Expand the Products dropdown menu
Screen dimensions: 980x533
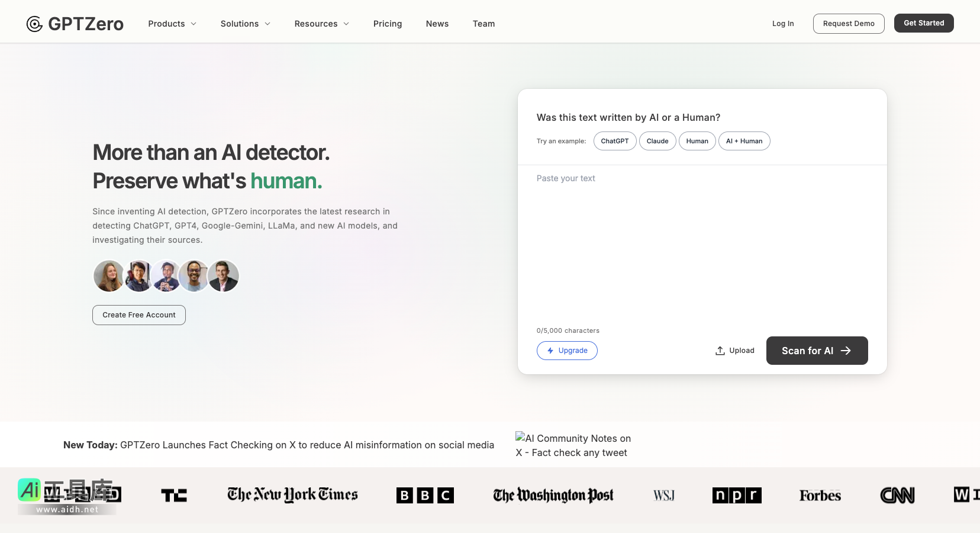coord(172,24)
